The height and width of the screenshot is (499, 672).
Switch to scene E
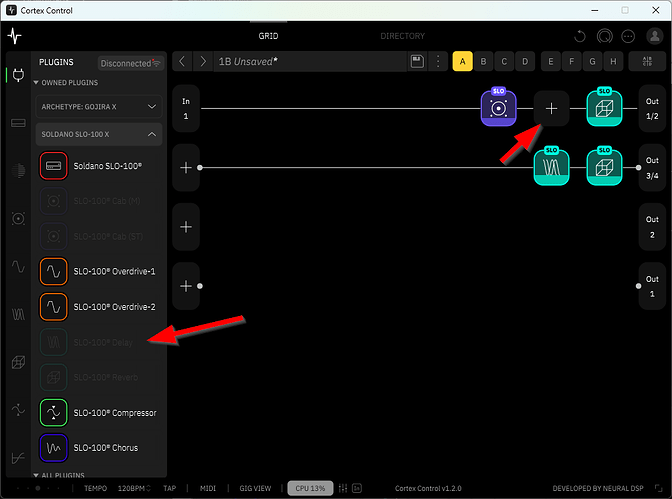pos(551,61)
